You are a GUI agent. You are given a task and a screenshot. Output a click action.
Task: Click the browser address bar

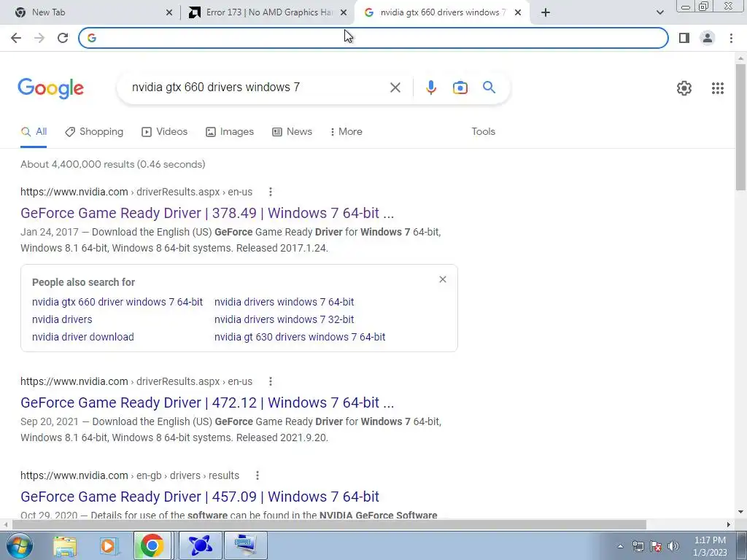(x=373, y=38)
